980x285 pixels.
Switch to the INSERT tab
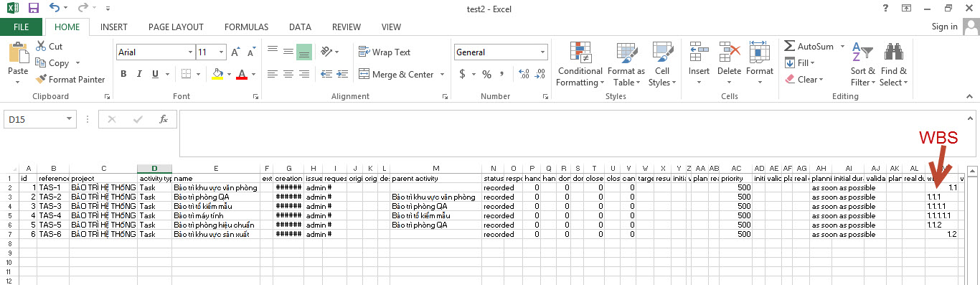[114, 27]
